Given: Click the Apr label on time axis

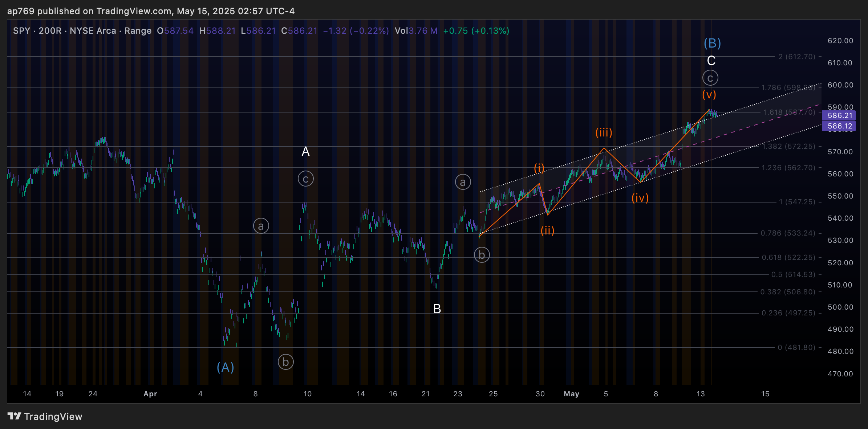Looking at the screenshot, I should pos(150,394).
